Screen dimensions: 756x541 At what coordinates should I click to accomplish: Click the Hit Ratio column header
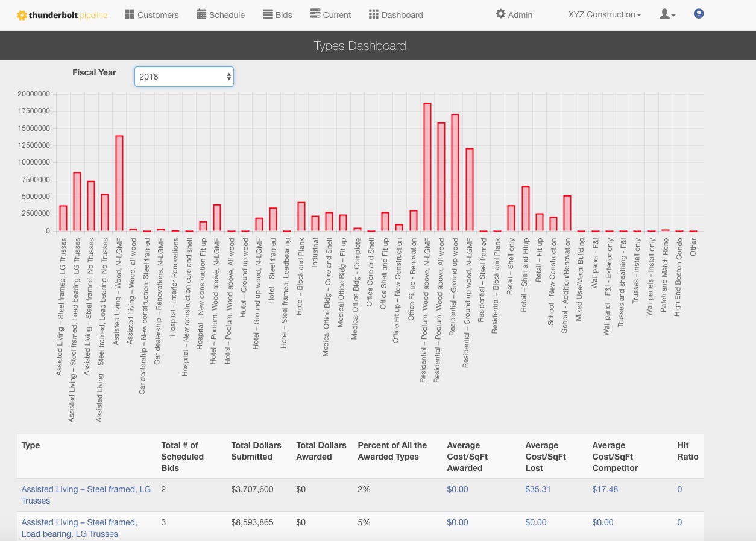click(687, 451)
